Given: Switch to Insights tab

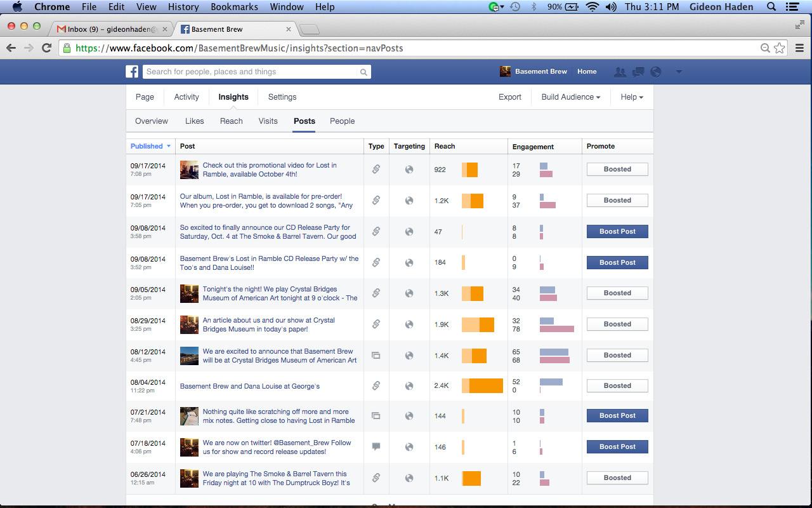Looking at the screenshot, I should coord(233,97).
